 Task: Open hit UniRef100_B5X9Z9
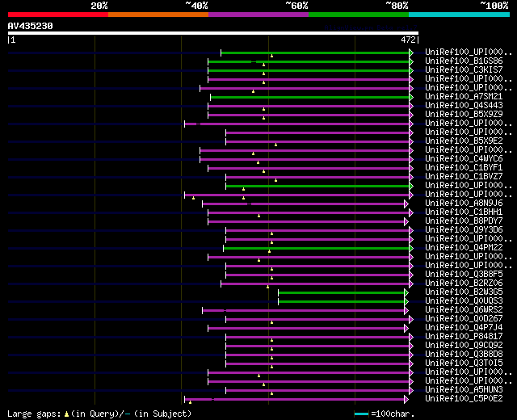point(464,115)
